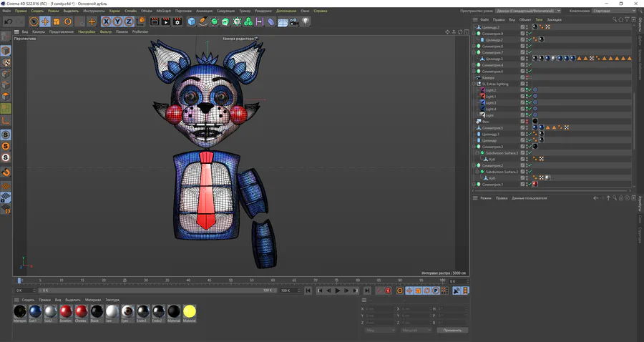
Task: Activate the Rotate tool
Action: [68, 21]
